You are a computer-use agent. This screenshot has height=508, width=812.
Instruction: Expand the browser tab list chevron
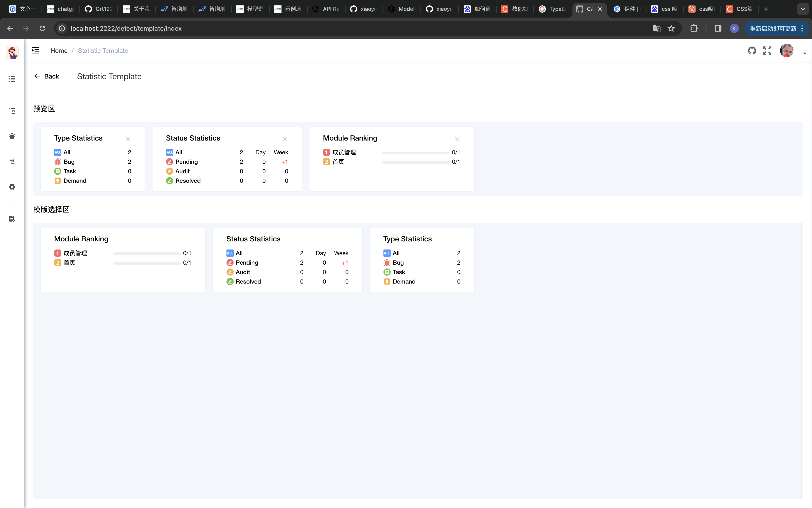pos(803,9)
